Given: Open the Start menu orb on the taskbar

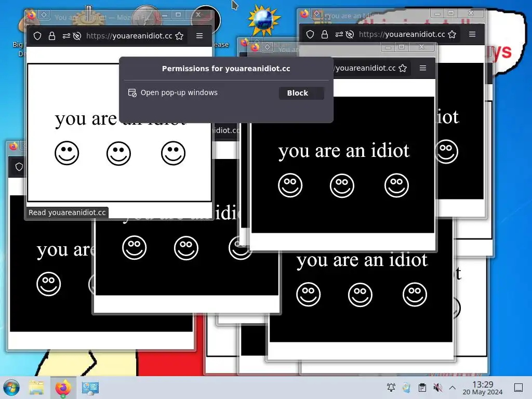Looking at the screenshot, I should tap(11, 388).
